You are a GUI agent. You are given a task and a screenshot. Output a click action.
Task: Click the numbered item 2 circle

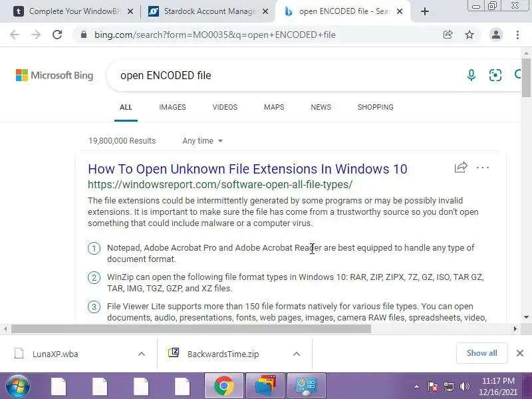(94, 277)
